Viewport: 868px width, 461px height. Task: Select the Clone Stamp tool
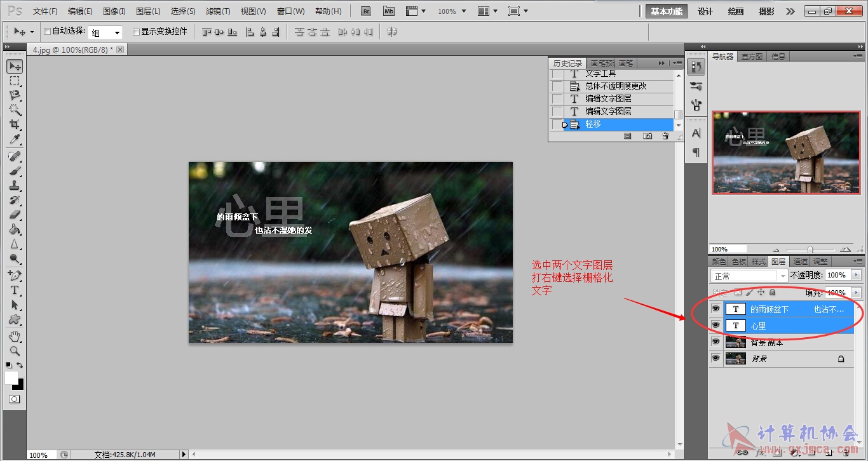coord(15,185)
